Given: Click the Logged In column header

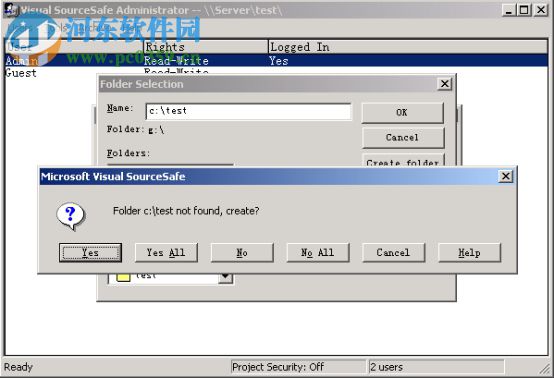Looking at the screenshot, I should (x=408, y=47).
